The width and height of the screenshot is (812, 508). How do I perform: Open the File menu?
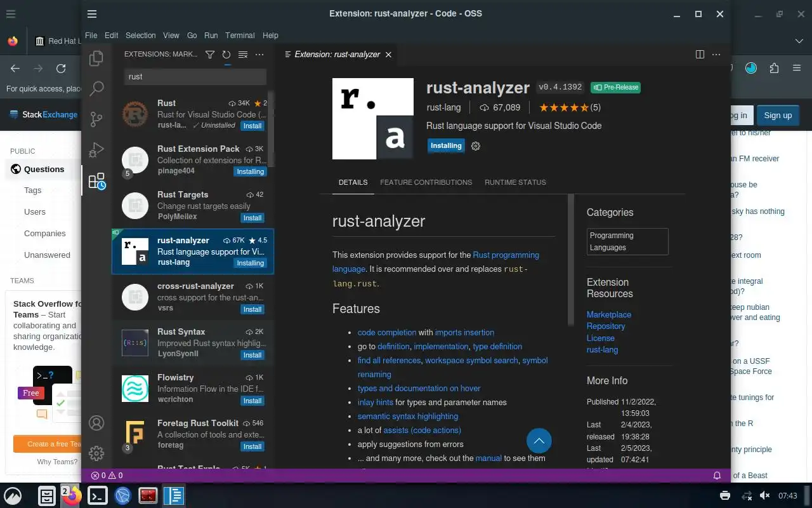point(91,36)
